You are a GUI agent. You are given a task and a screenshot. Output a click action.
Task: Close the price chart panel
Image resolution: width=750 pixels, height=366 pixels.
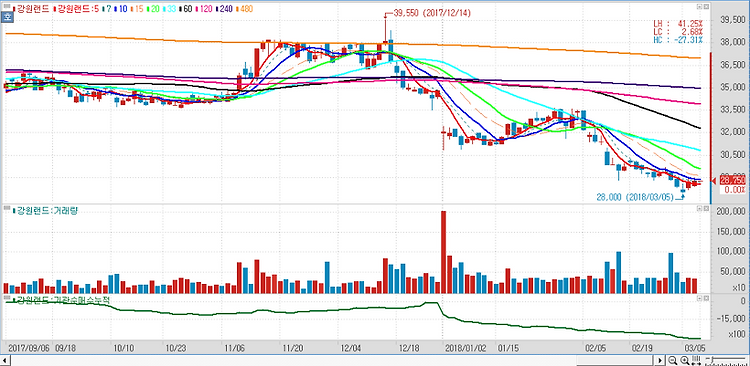coord(706,7)
